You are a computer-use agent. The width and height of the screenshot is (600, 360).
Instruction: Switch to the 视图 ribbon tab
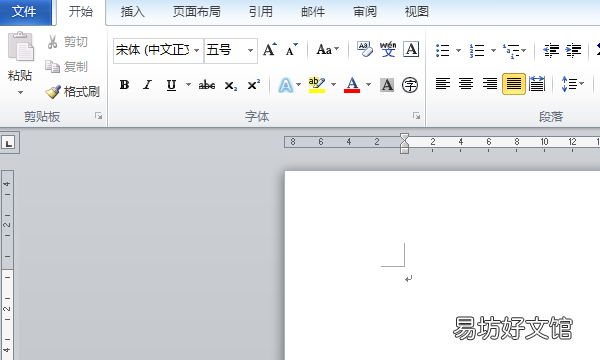(417, 11)
